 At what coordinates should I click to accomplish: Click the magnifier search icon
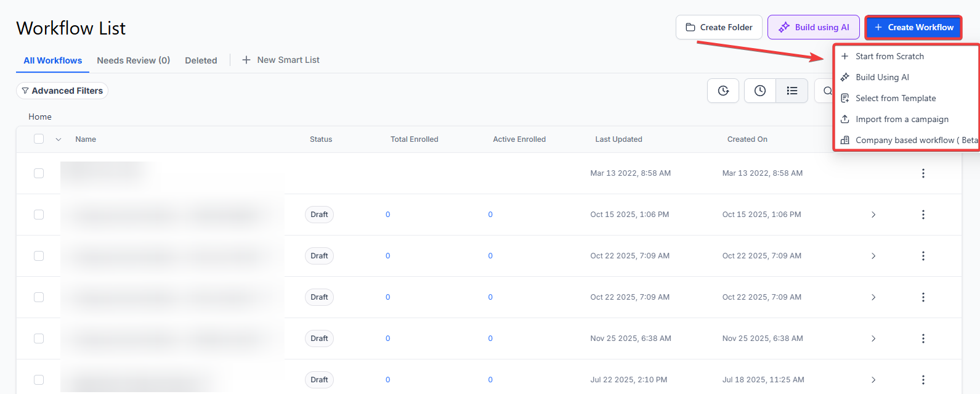(x=827, y=91)
